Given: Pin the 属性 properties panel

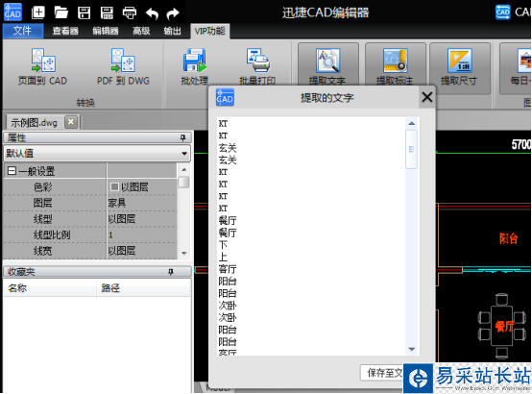Looking at the screenshot, I should (x=182, y=137).
